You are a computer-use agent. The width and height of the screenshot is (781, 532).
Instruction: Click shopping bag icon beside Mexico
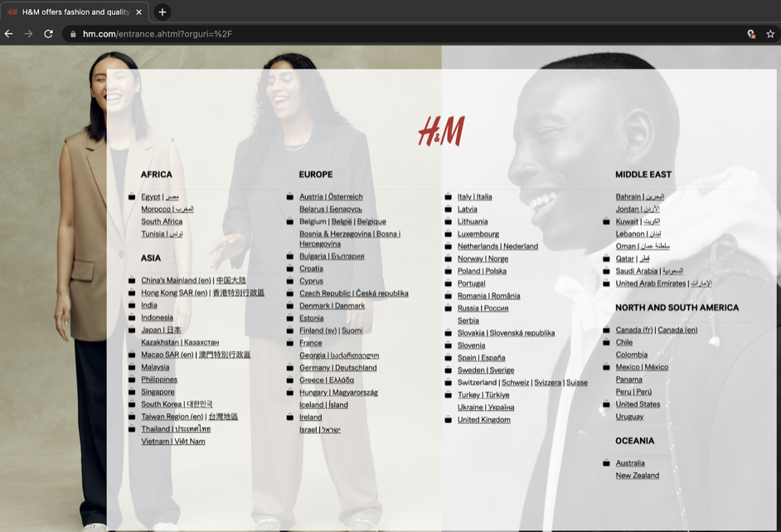coord(606,367)
